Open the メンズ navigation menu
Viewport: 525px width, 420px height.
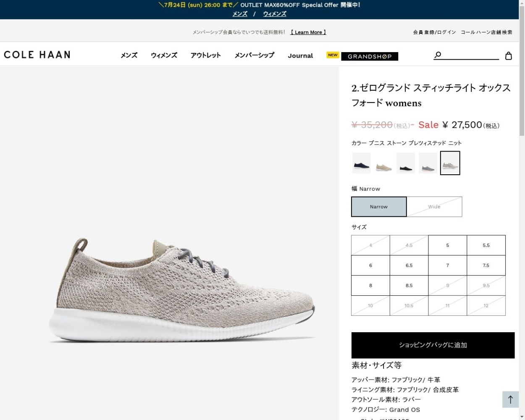click(x=129, y=55)
